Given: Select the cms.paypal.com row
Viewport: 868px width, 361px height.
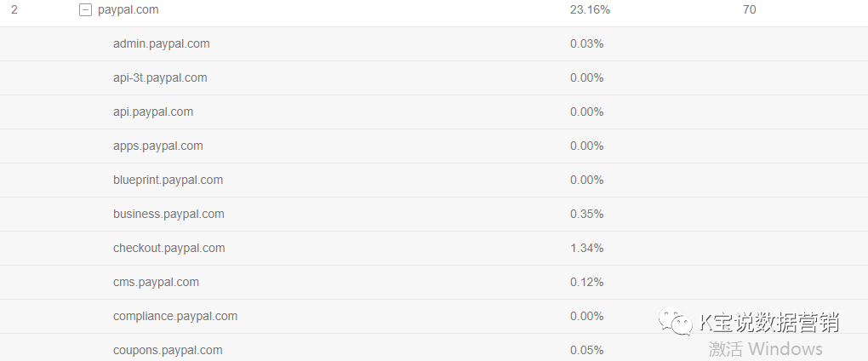Looking at the screenshot, I should pyautogui.click(x=156, y=282).
